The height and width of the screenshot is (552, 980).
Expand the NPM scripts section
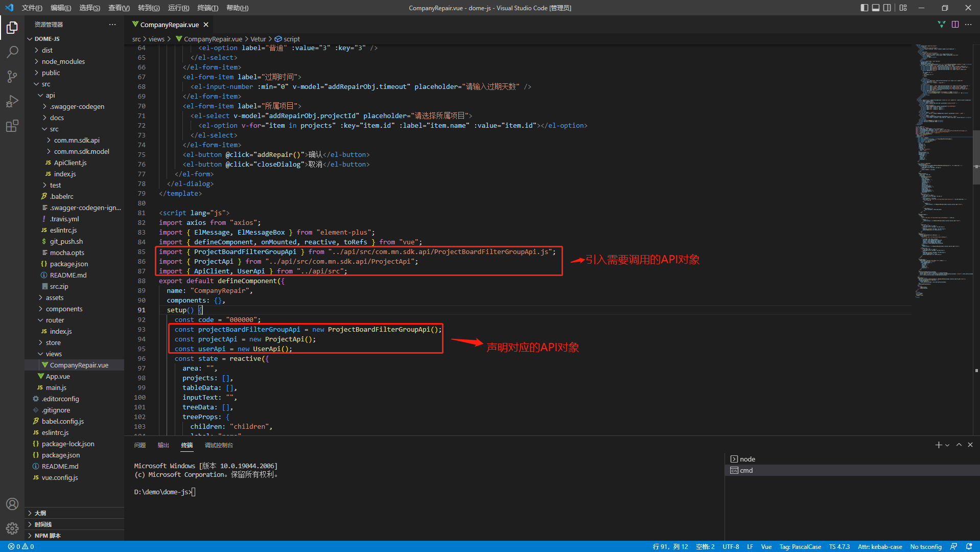47,535
